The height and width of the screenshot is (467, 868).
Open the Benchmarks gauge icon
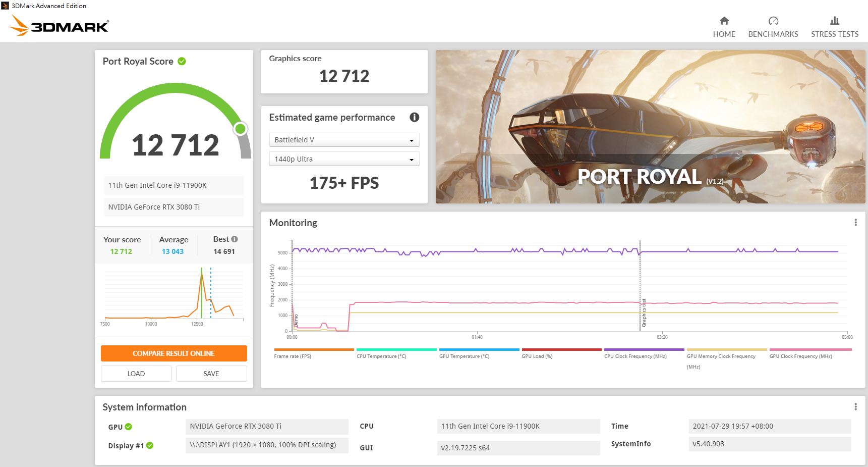[x=773, y=21]
